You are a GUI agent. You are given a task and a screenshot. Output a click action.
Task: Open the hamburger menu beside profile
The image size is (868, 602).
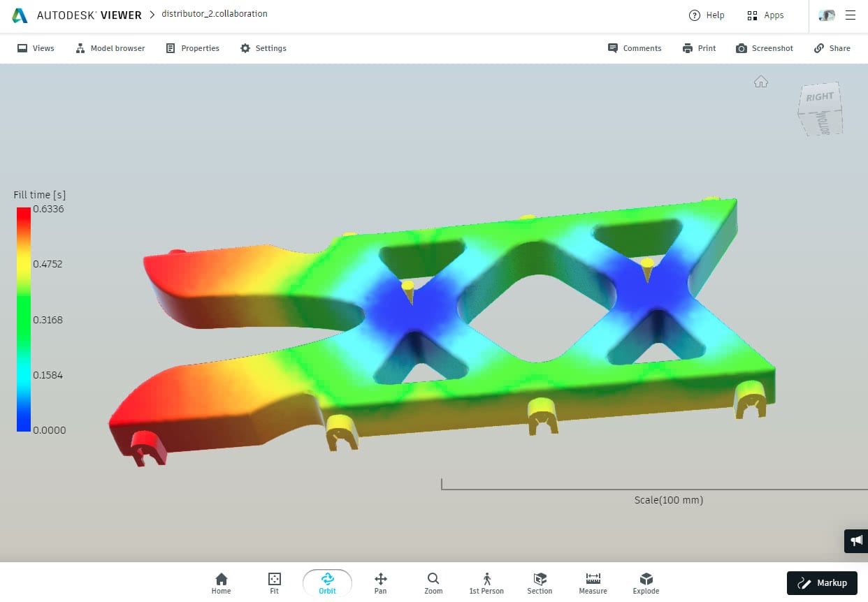(851, 15)
